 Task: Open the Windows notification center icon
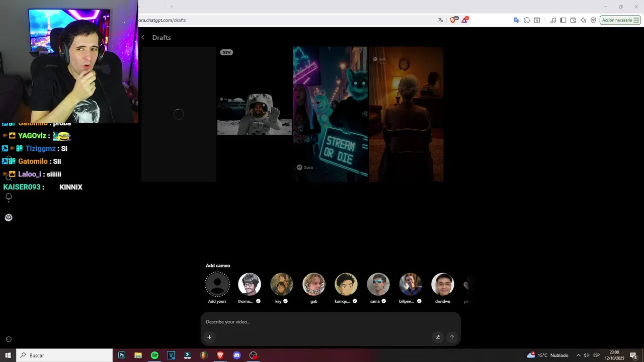634,355
